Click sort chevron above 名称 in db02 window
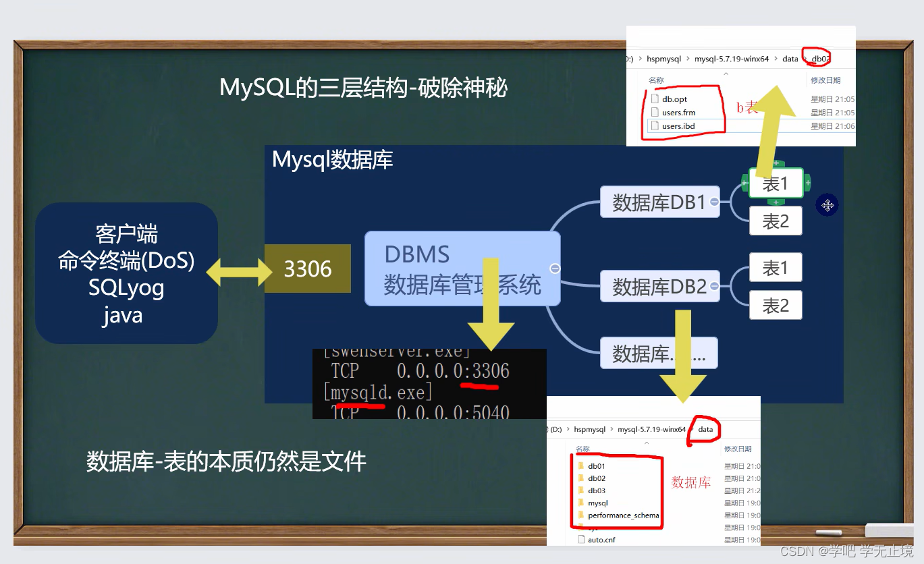 [726, 74]
